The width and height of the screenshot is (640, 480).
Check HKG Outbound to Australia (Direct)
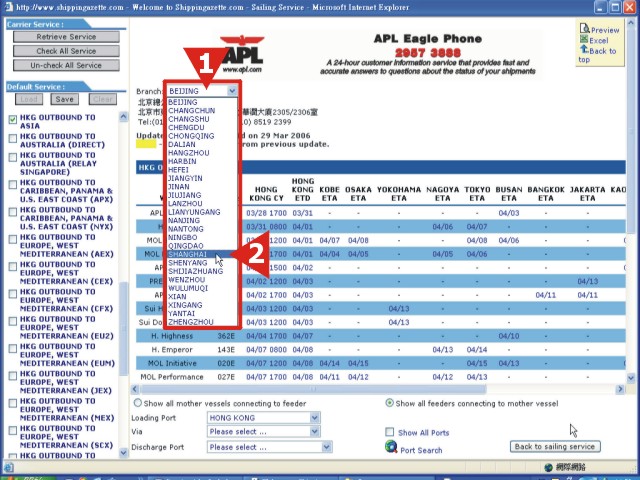point(13,138)
